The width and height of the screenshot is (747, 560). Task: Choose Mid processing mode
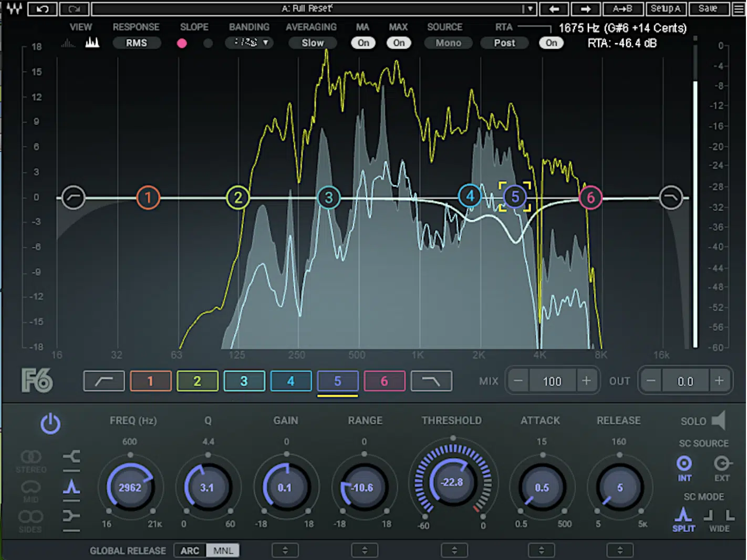tap(31, 491)
